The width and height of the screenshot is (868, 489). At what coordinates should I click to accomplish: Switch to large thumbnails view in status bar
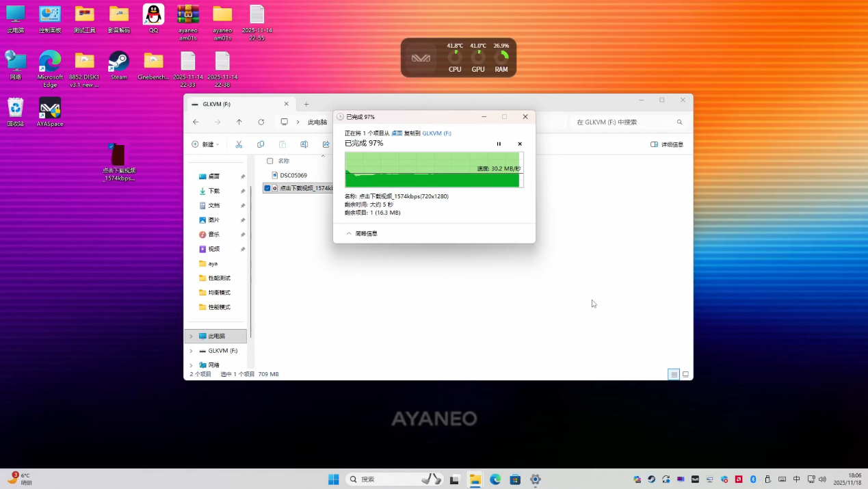click(685, 374)
